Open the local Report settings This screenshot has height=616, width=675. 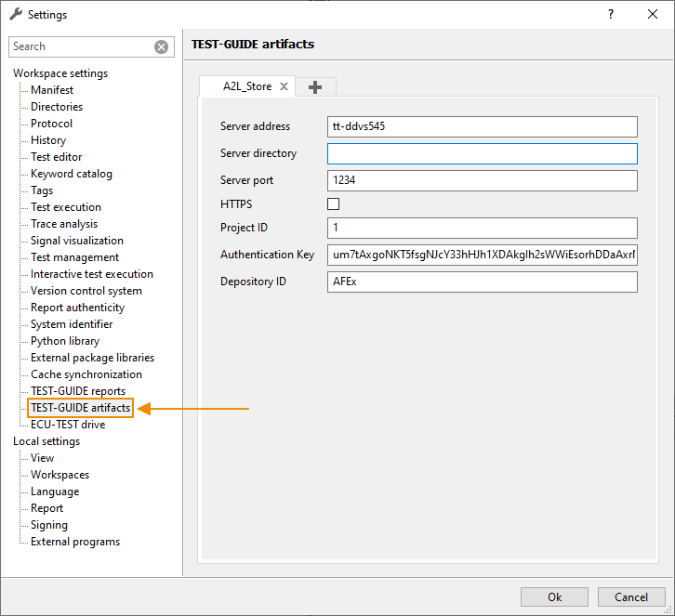pyautogui.click(x=46, y=508)
